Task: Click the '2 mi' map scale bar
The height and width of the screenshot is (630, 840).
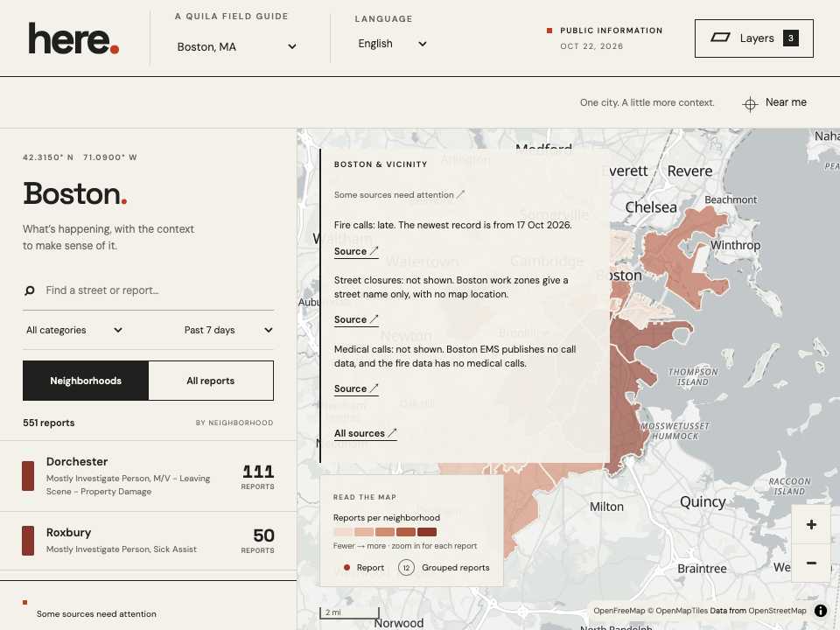Action: (x=349, y=612)
